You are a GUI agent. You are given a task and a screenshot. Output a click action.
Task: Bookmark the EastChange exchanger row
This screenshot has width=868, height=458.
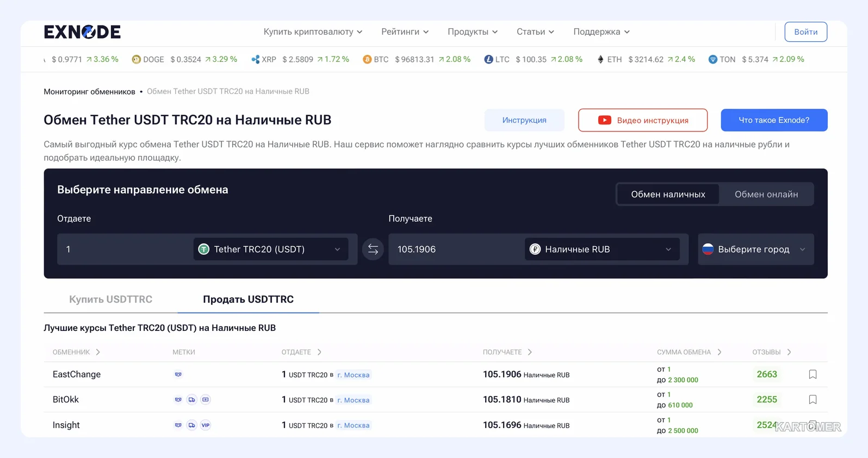click(813, 374)
